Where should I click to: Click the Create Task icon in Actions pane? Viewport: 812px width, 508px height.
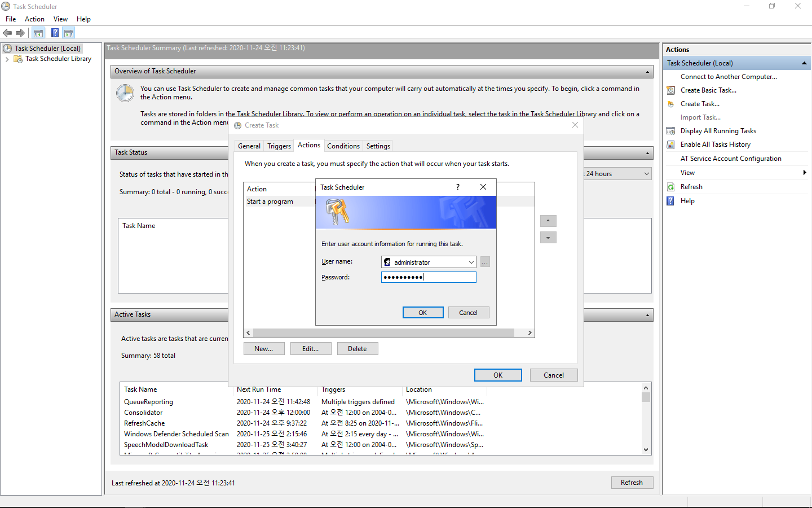(671, 104)
